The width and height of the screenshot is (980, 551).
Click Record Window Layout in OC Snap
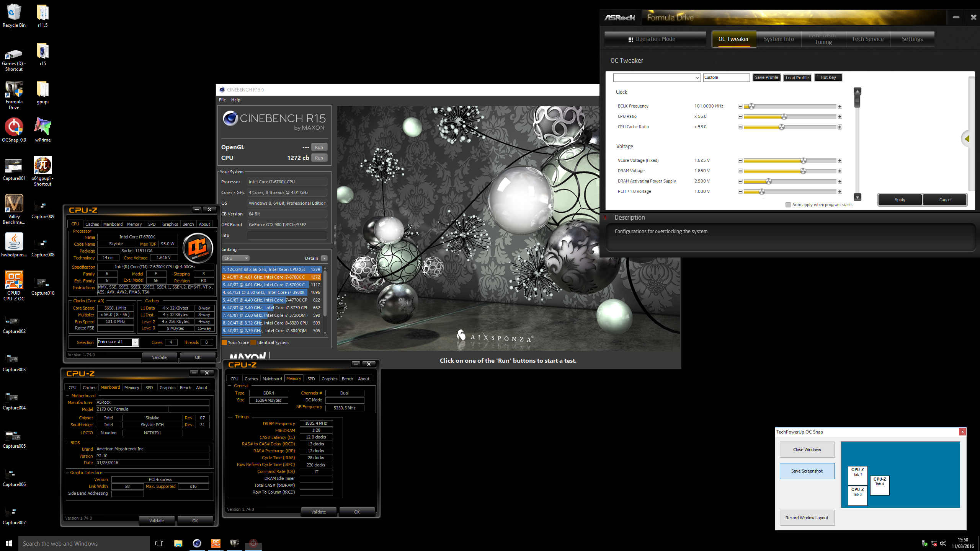pyautogui.click(x=807, y=518)
